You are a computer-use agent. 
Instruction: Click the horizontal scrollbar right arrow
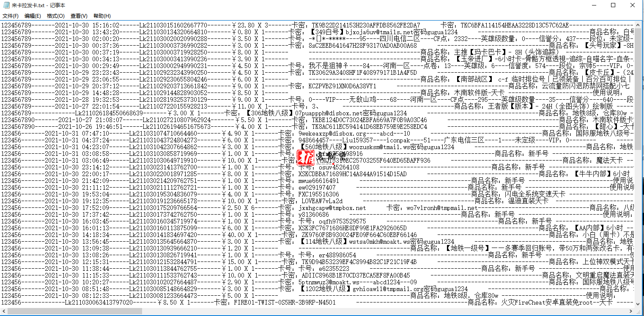[631, 311]
